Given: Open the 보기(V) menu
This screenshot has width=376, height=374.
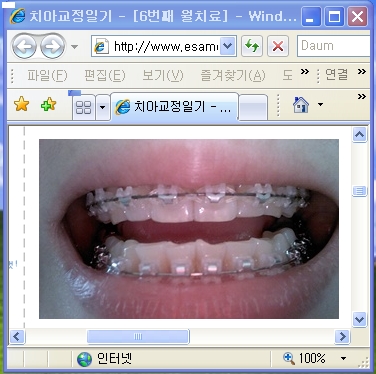Looking at the screenshot, I should (163, 75).
